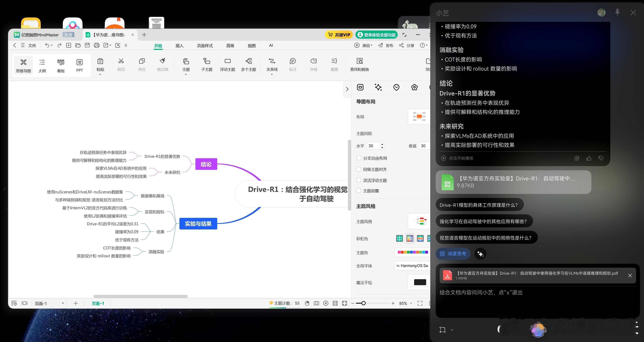
Task: Open the 页面-1 page selector dropdown
Action: 49,303
